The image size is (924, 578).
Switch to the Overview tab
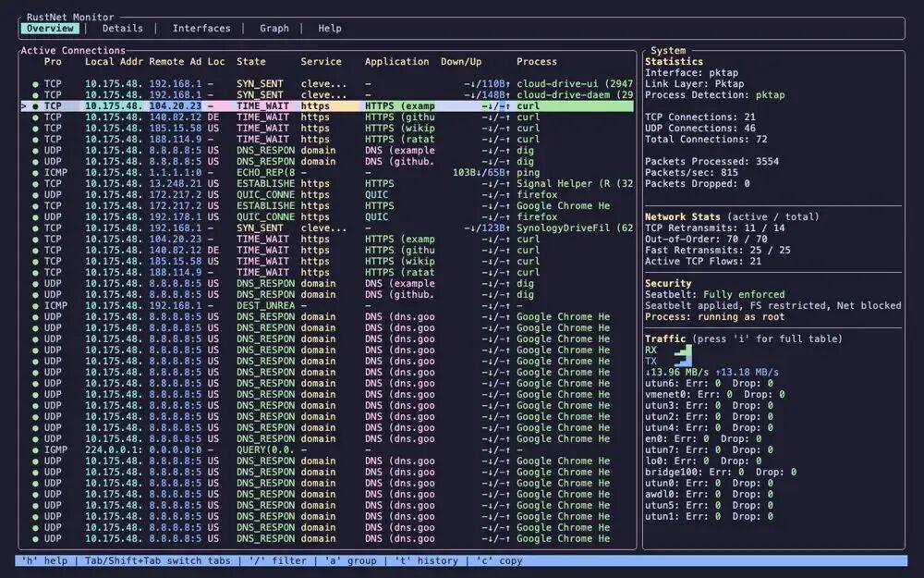(x=50, y=29)
